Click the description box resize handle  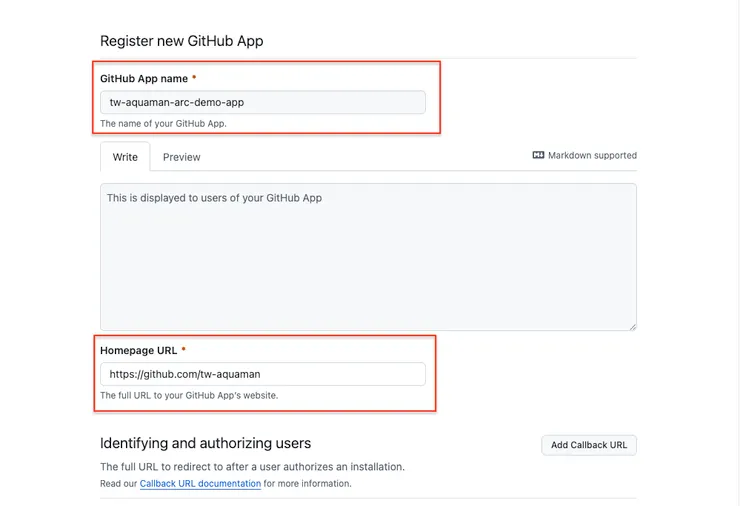[x=632, y=326]
